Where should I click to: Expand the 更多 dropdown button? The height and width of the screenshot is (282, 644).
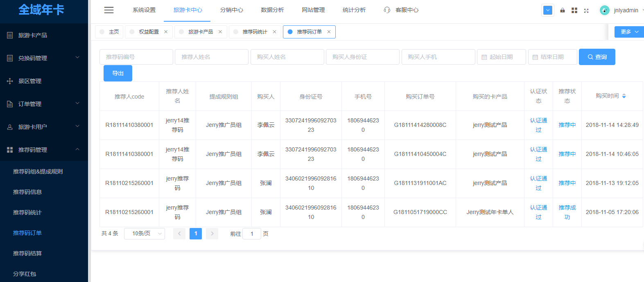629,32
